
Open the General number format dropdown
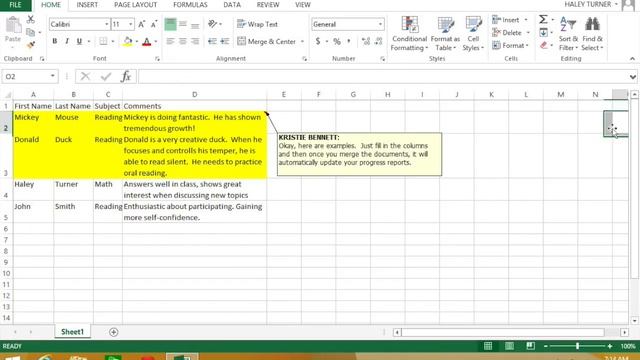(x=380, y=24)
